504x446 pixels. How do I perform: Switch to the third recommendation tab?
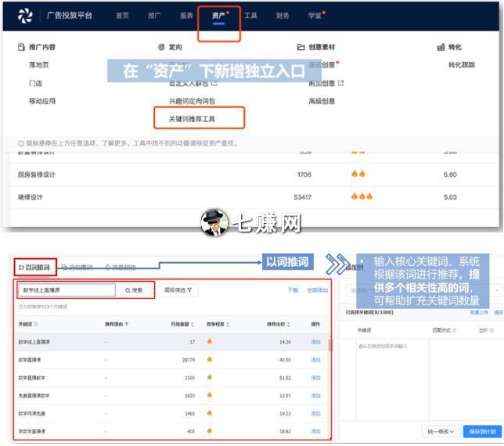(121, 268)
